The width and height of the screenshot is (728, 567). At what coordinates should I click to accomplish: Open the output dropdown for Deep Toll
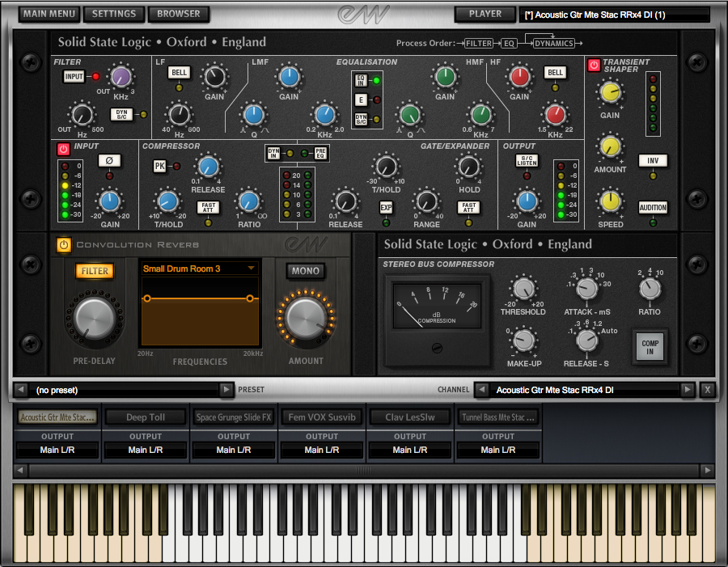(x=146, y=450)
